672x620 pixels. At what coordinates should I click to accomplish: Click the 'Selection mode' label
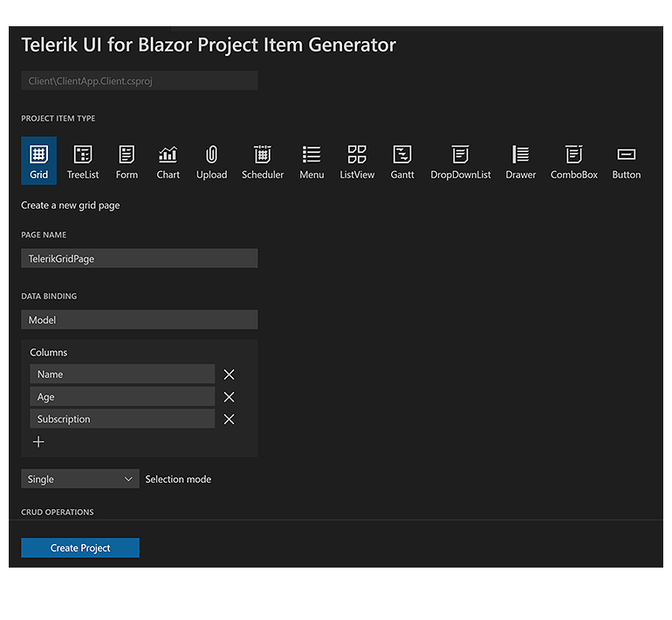tap(178, 479)
